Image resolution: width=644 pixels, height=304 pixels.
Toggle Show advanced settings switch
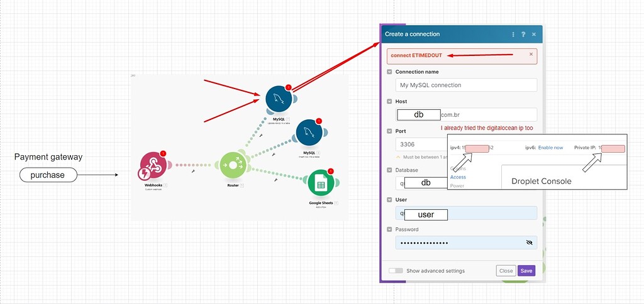[396, 271]
